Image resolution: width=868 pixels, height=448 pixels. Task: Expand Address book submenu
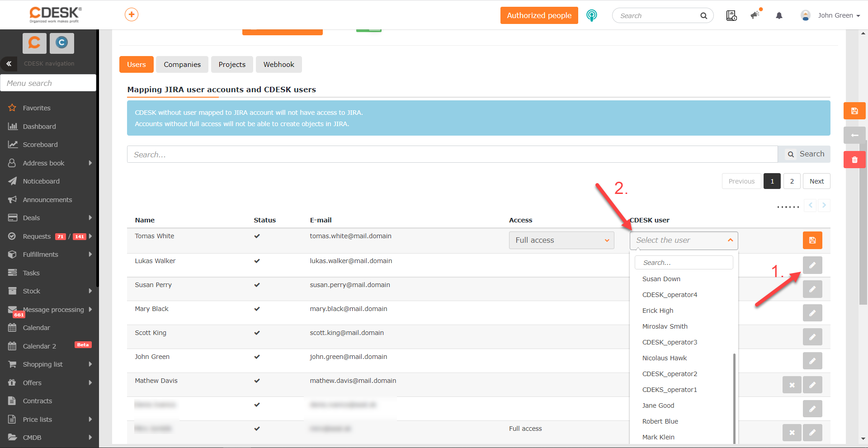pyautogui.click(x=90, y=163)
